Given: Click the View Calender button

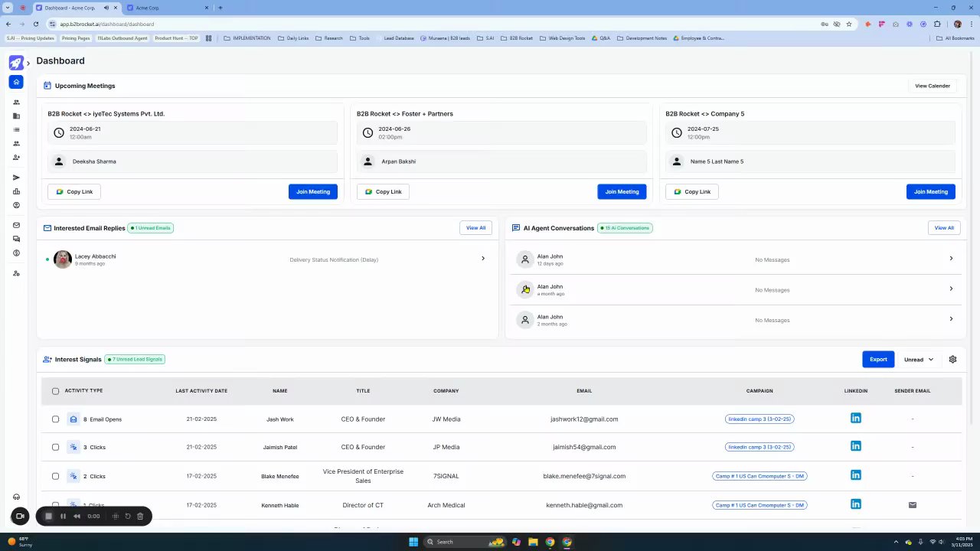Looking at the screenshot, I should pos(933,86).
